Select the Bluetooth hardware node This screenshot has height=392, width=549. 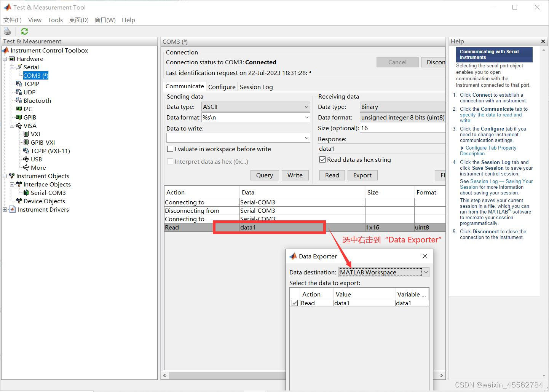[x=37, y=100]
